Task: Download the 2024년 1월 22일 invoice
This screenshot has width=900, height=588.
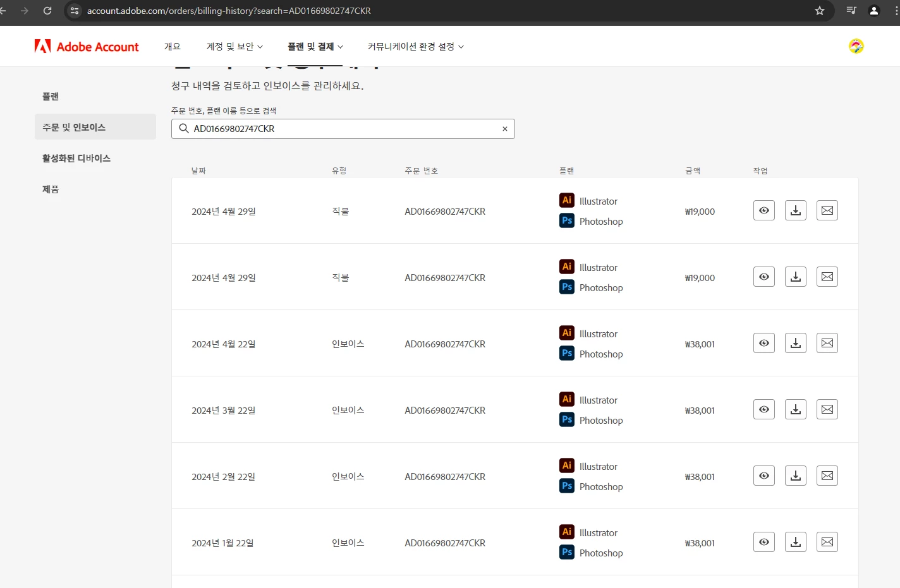Action: (x=795, y=542)
